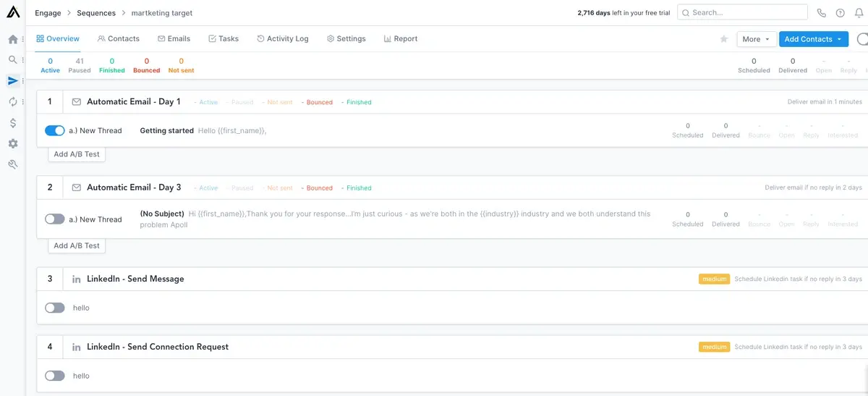Image resolution: width=868 pixels, height=396 pixels.
Task: Click the help question mark icon
Action: point(840,13)
